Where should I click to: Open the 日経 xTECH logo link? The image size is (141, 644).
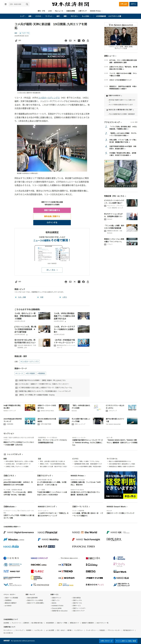click(x=65, y=565)
